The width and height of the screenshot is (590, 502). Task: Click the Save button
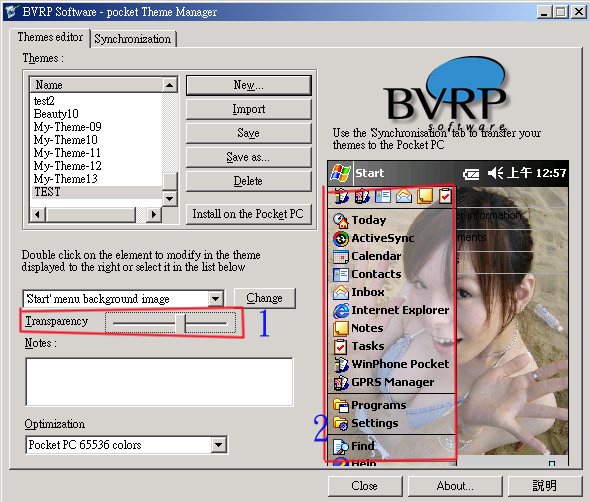(249, 133)
